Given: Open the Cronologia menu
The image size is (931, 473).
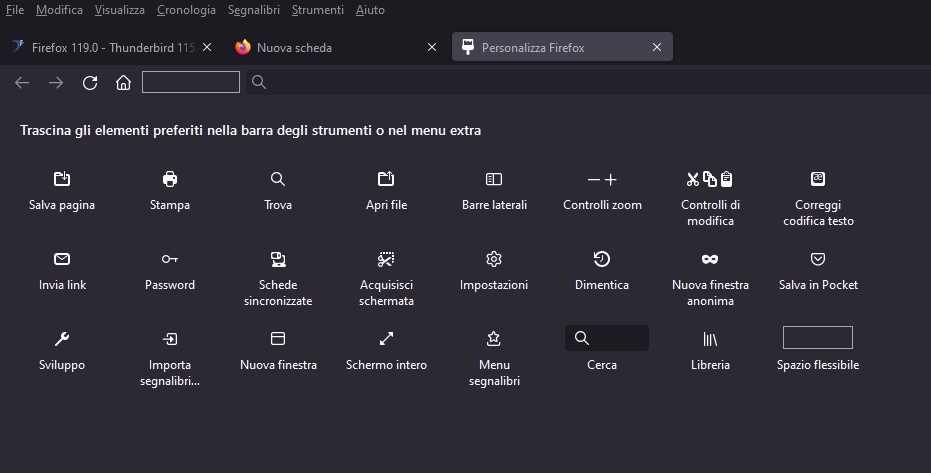Looking at the screenshot, I should [x=186, y=10].
